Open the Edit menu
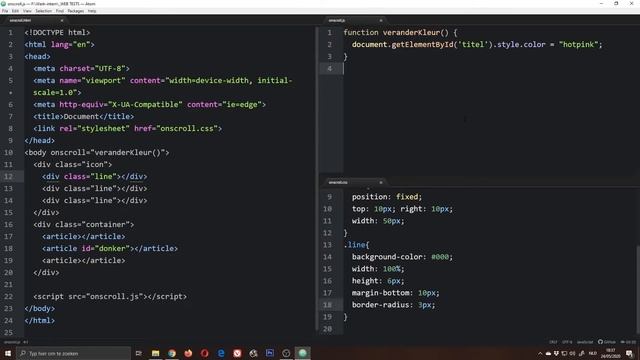 tap(16, 11)
